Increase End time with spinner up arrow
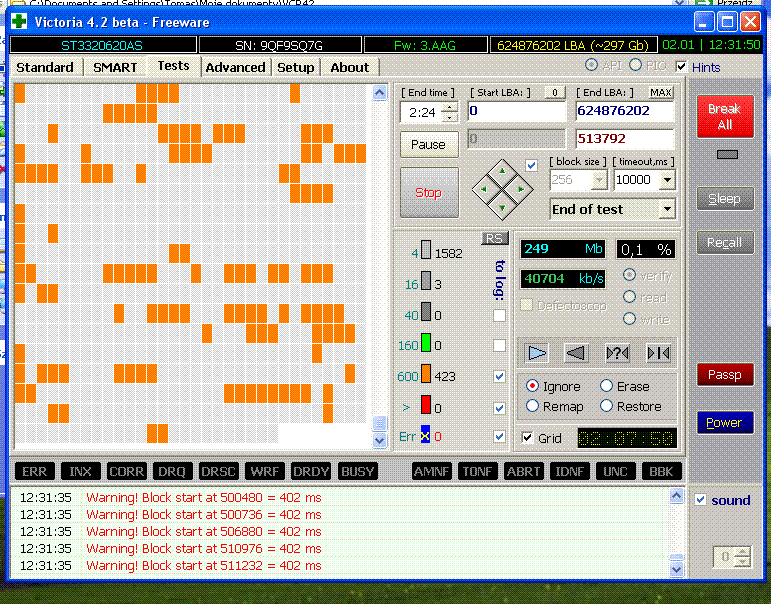The width and height of the screenshot is (771, 604). click(449, 108)
